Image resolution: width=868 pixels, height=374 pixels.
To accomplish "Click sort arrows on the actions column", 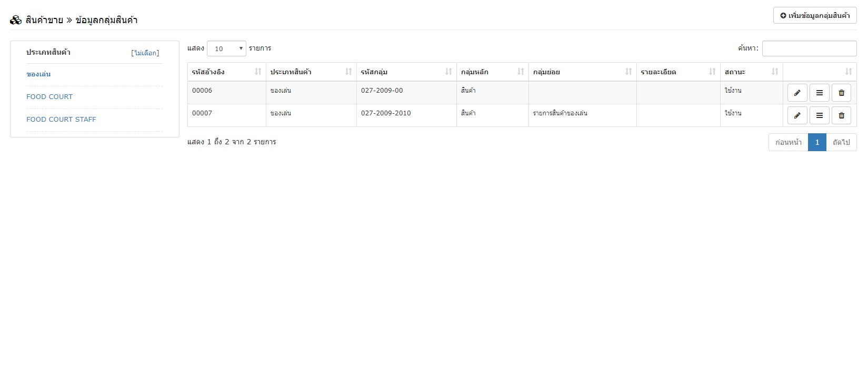I will point(848,72).
